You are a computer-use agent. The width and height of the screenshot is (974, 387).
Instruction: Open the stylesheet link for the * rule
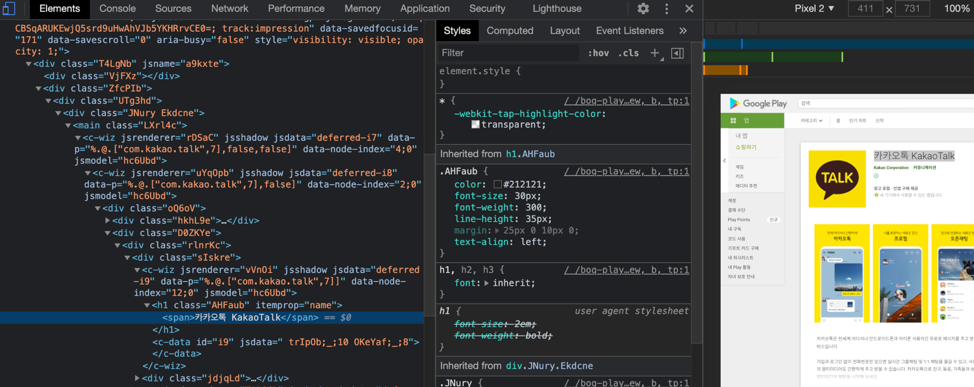[x=626, y=100]
